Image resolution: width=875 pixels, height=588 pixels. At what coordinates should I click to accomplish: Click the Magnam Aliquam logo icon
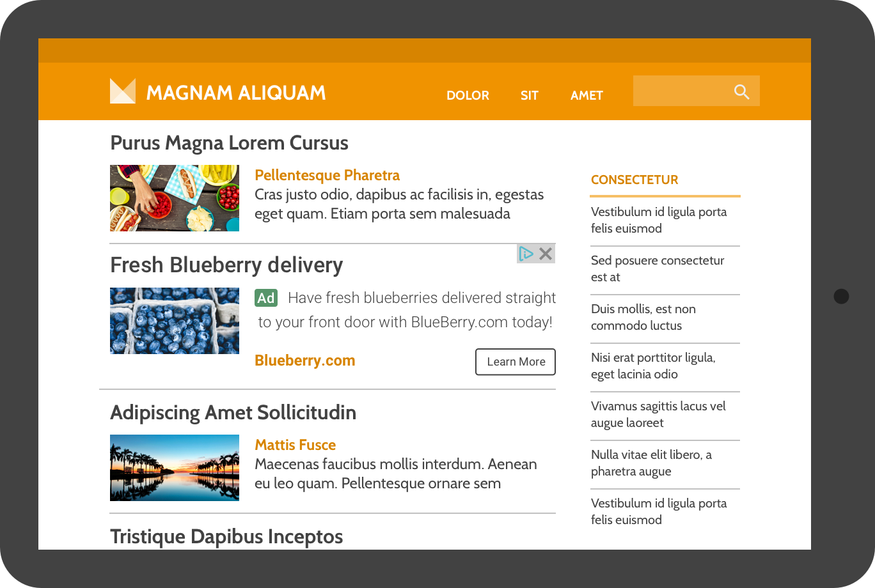coord(123,91)
